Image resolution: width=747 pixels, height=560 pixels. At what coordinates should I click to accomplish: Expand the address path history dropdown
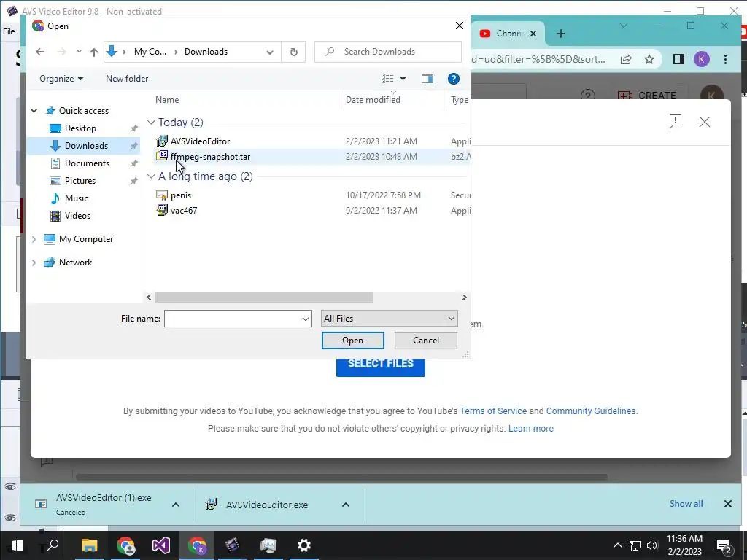pyautogui.click(x=270, y=52)
